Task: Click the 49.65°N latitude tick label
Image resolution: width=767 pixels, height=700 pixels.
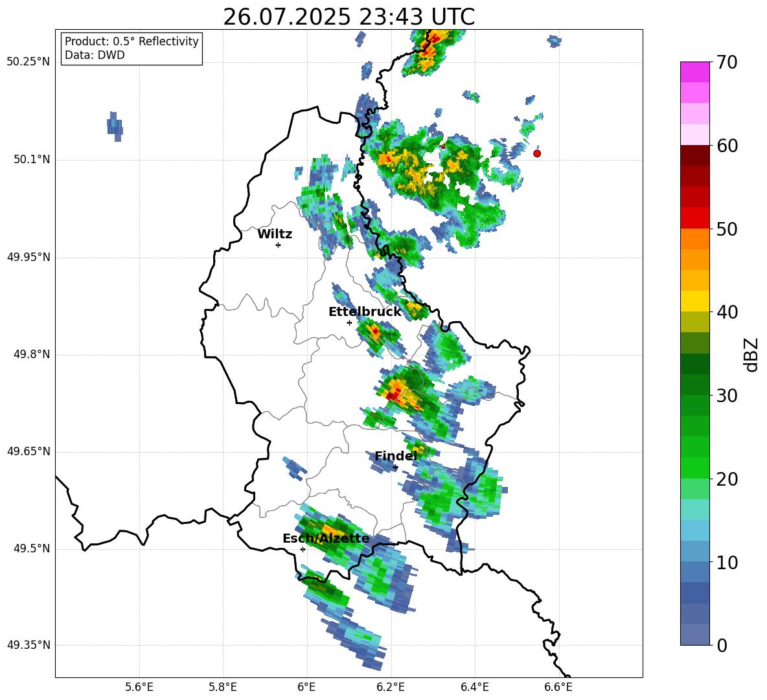Action: point(28,451)
